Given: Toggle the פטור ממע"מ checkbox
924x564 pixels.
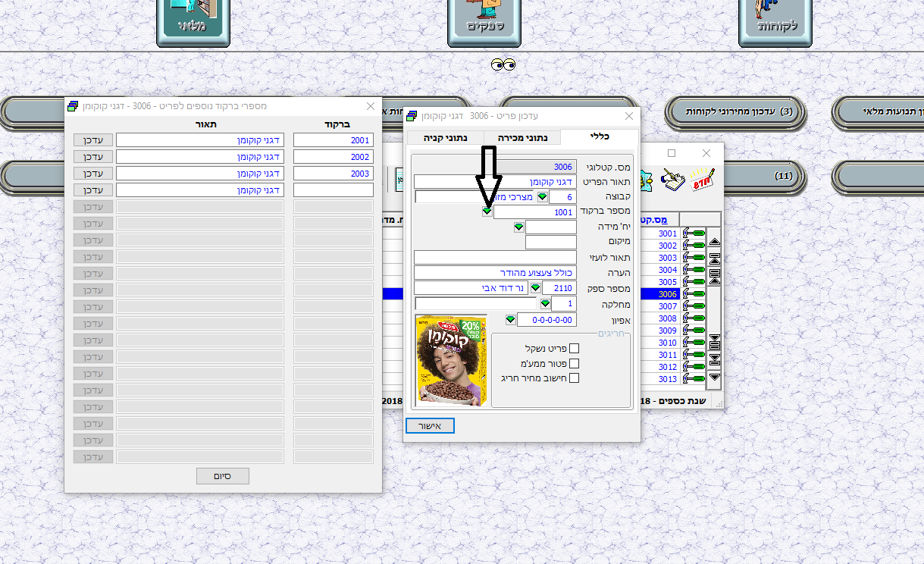Looking at the screenshot, I should click(574, 363).
